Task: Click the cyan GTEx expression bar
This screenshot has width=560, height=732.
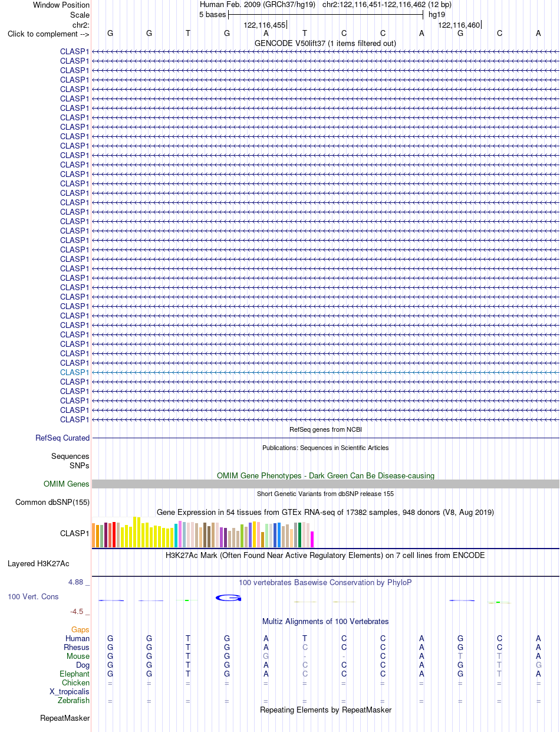Action: (176, 536)
